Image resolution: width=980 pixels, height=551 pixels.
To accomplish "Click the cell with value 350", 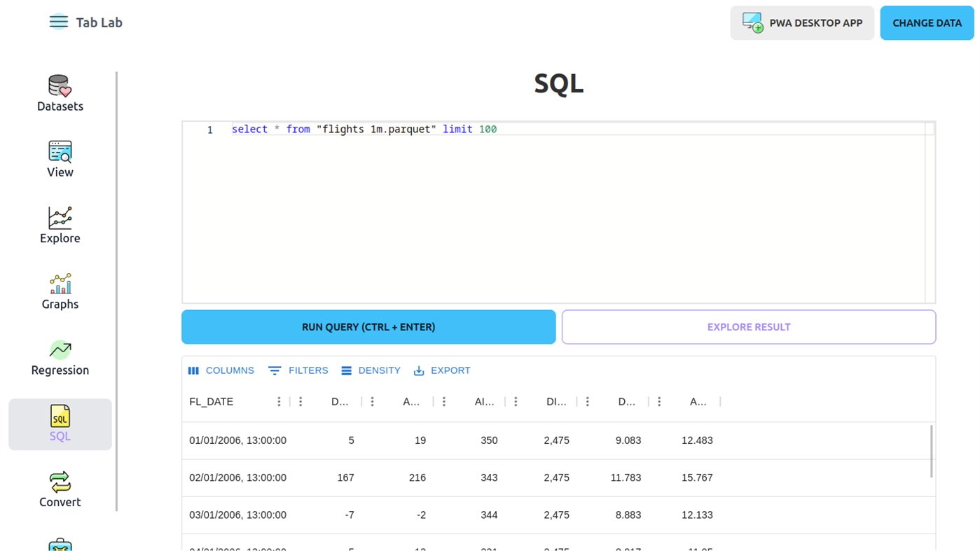I will [x=469, y=440].
